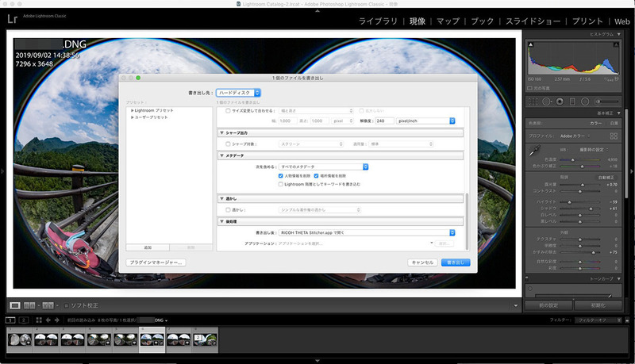Viewport: 635px width, 364px height.
Task: Open the Develop module tab
Action: pos(418,21)
